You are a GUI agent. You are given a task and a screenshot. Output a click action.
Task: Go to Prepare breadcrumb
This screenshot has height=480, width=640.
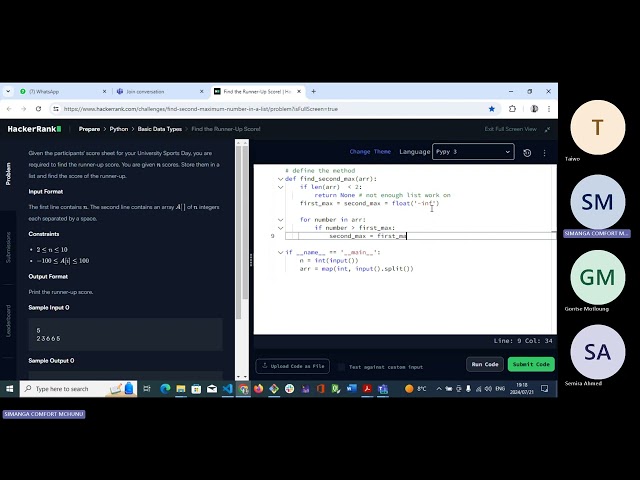89,129
